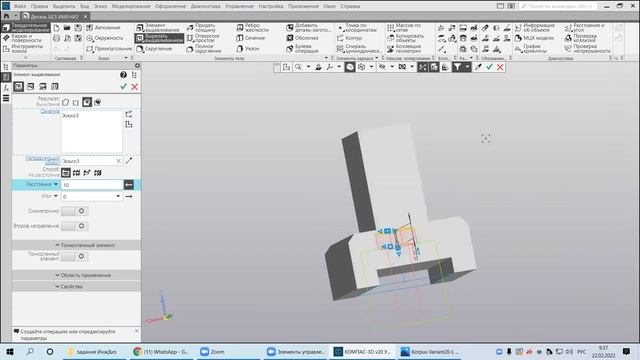
Task: Click the 'Расстояние' value input field
Action: [92, 185]
